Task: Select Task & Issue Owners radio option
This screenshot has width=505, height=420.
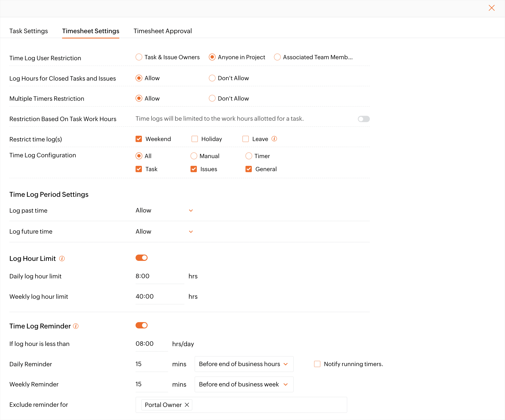Action: click(x=139, y=57)
